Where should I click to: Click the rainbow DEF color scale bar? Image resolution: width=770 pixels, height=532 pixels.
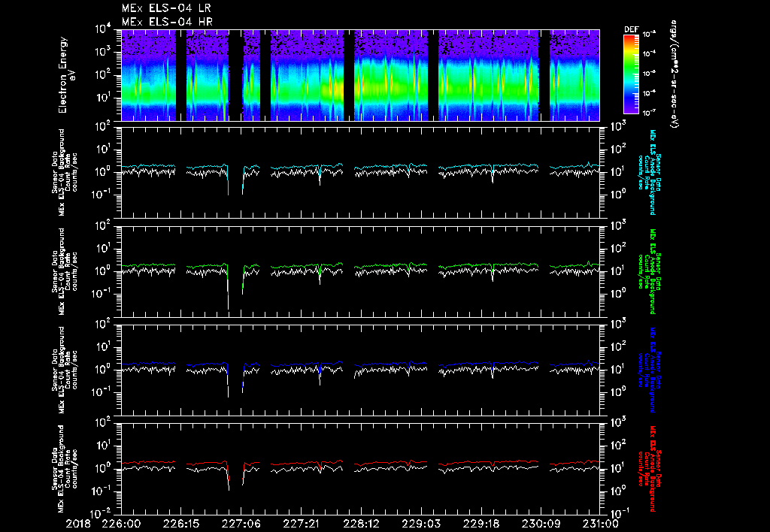[x=631, y=74]
